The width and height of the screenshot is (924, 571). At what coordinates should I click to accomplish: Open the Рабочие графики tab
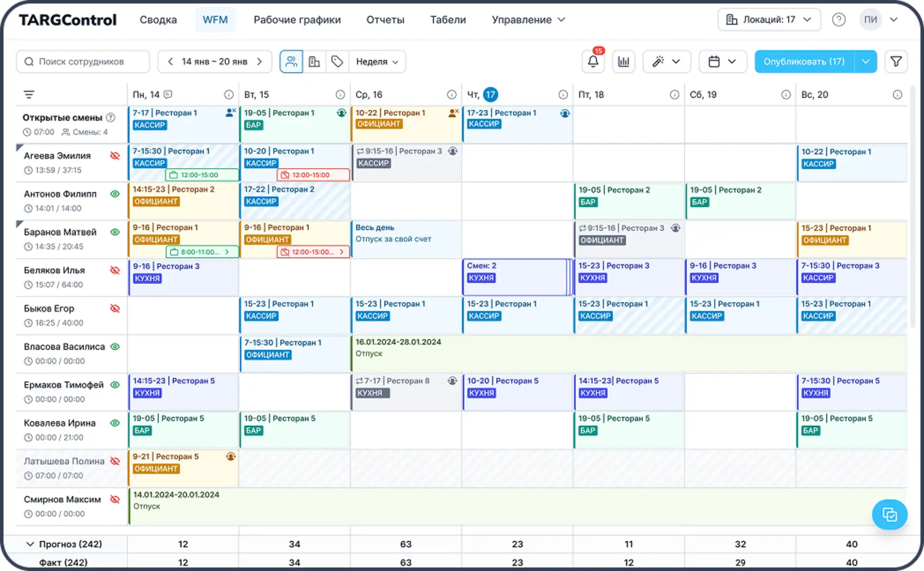tap(297, 20)
